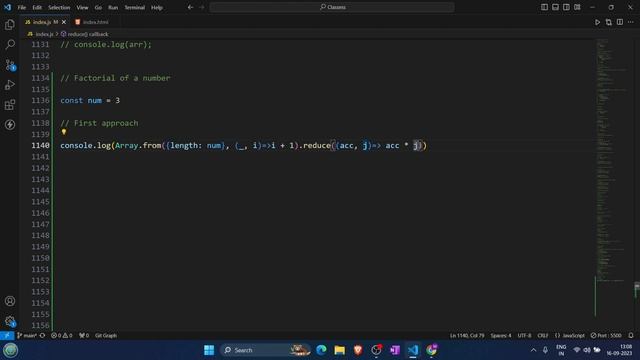Open File Explorer from the taskbar
Viewport: 640px width, 360px height.
[x=340, y=350]
